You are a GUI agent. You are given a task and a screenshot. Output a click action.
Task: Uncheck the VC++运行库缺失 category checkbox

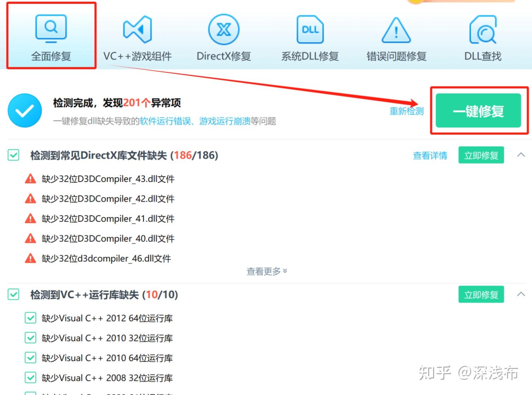(13, 295)
